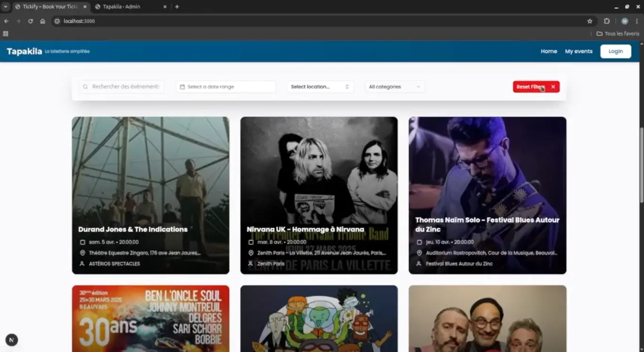Screen dimensions: 644x352
Task: Open the Nirvana UK - Hommage à Nirvana card
Action: point(319,195)
